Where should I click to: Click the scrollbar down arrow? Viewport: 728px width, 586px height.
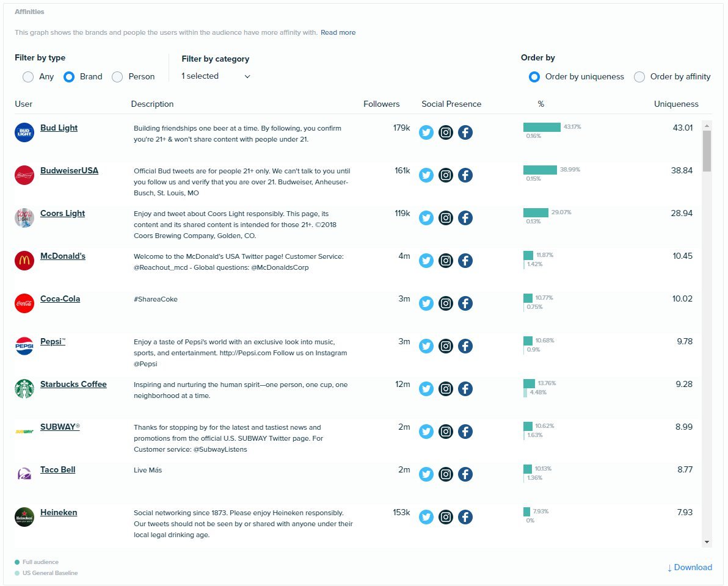click(x=707, y=542)
